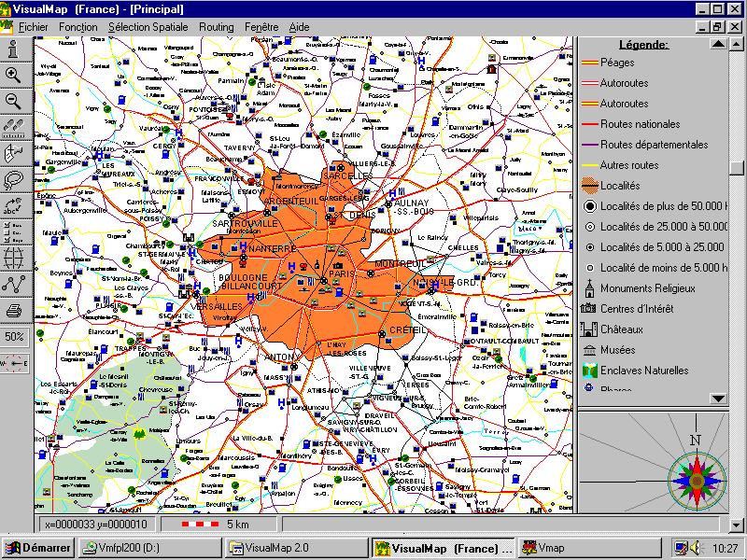Image resolution: width=747 pixels, height=560 pixels.
Task: Click the compass rose in the corner panel
Action: [697, 480]
